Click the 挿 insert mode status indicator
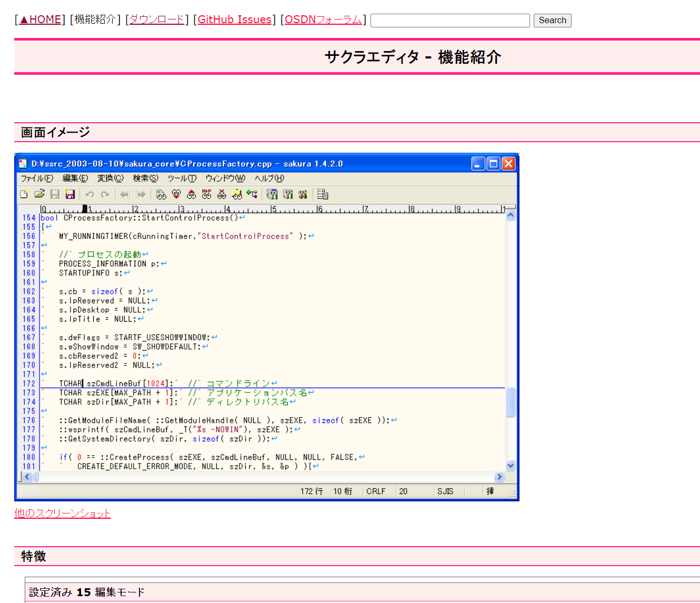Screen dimensions: 700x603 coord(490,491)
